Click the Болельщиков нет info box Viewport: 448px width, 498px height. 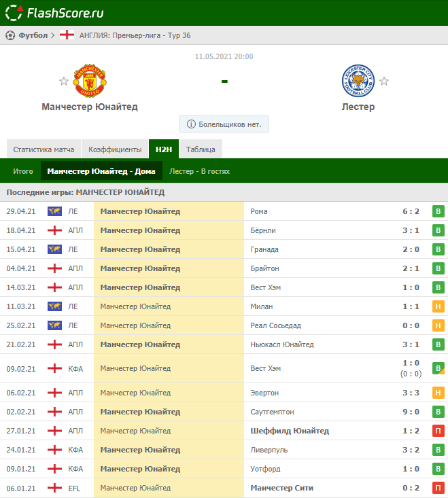[x=224, y=124]
